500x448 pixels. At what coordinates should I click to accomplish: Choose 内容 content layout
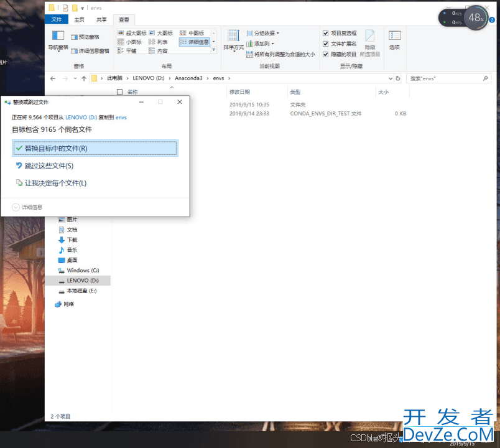(158, 51)
